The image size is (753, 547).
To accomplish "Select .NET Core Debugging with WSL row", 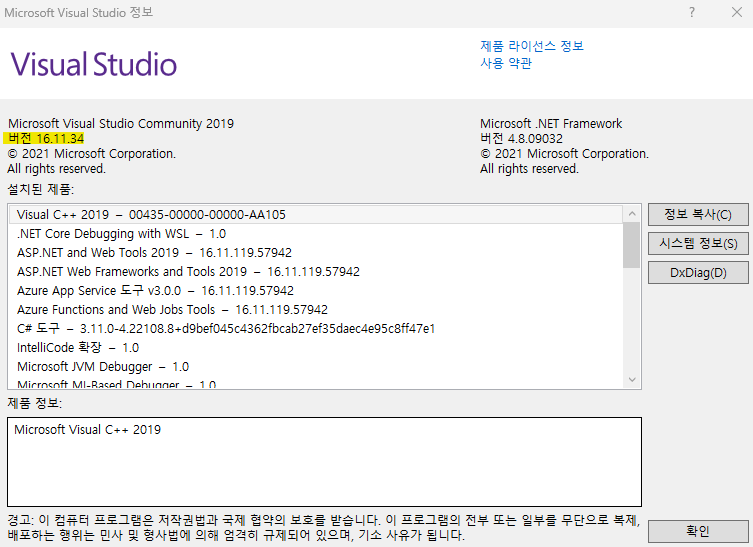I will [x=316, y=234].
